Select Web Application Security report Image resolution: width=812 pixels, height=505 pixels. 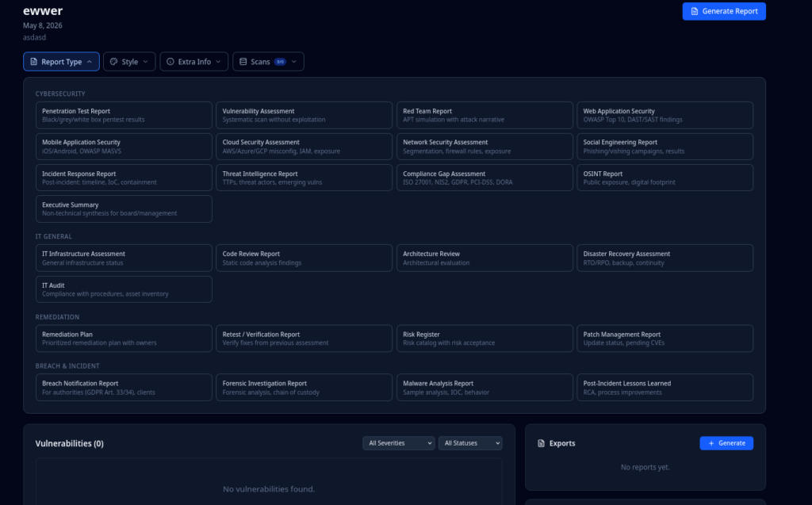coord(665,115)
